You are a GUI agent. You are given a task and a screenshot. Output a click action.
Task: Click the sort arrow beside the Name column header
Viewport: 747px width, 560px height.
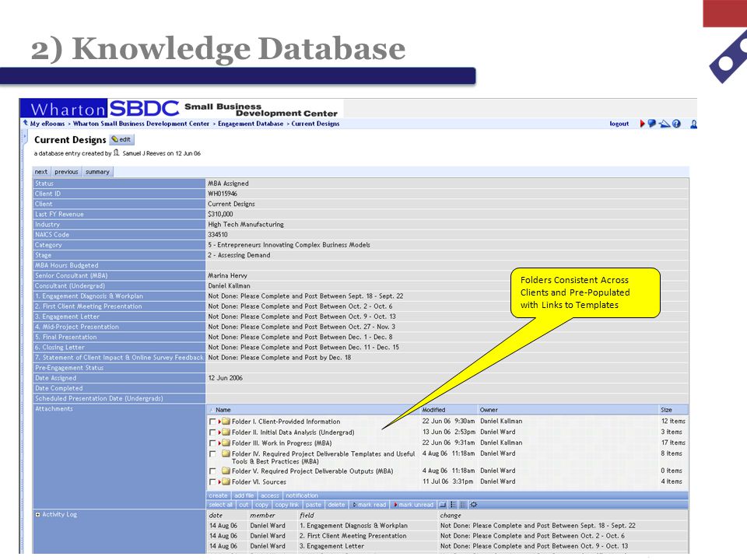point(212,410)
